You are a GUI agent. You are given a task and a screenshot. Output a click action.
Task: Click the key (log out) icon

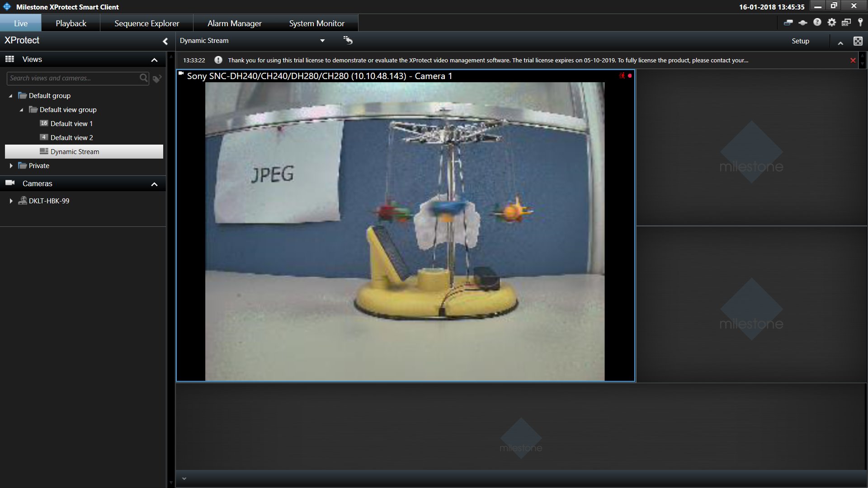click(x=860, y=22)
